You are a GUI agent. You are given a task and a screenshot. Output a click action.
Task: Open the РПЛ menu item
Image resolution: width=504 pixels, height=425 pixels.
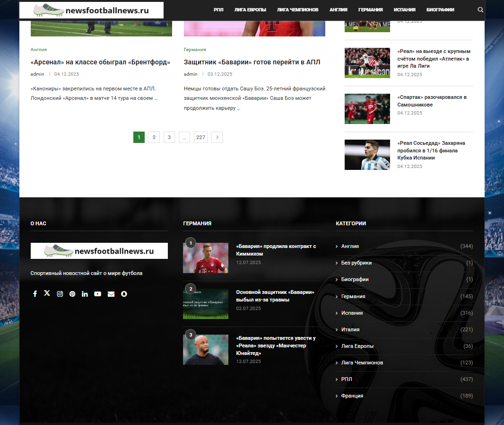coord(218,10)
